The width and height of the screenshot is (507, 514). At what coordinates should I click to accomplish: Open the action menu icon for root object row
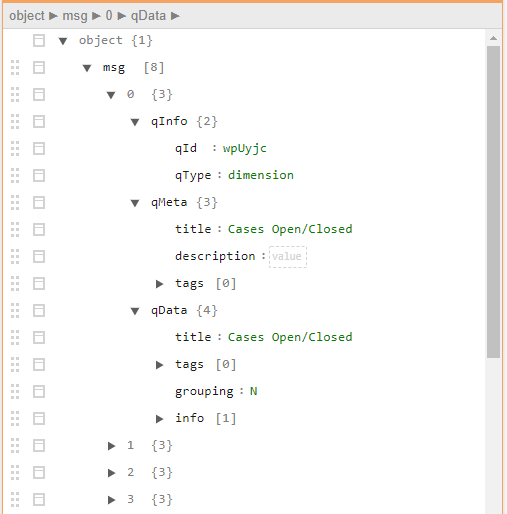click(x=39, y=41)
